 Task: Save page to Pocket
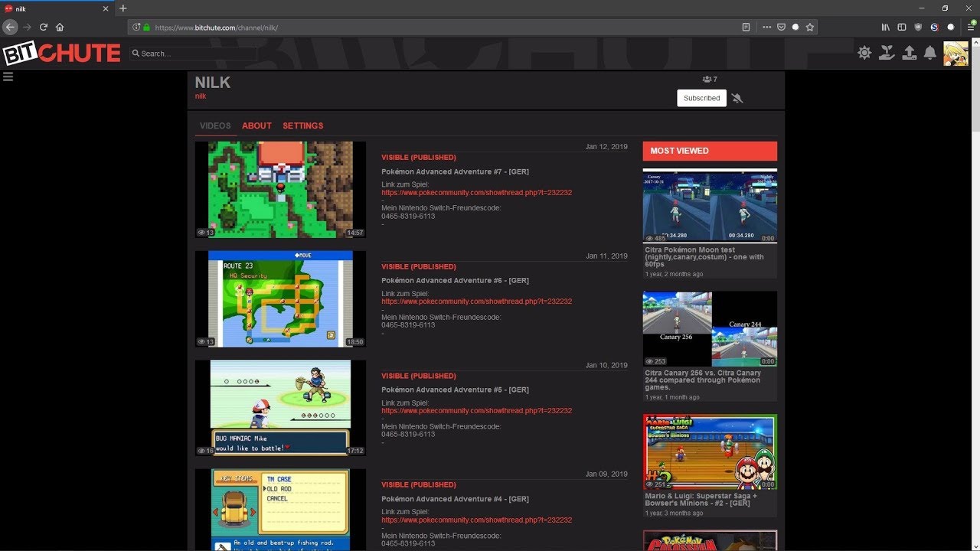click(x=781, y=27)
